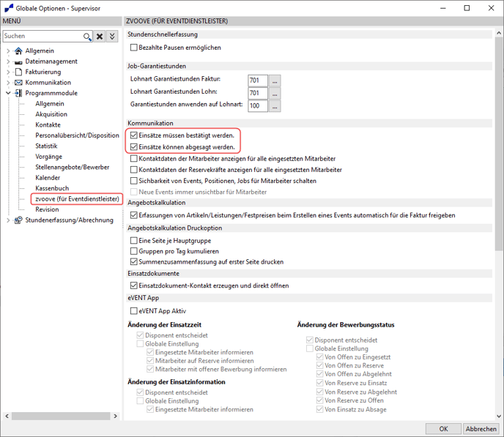Uncheck Summenzusammenfassung auf erster Seite drucken

134,261
